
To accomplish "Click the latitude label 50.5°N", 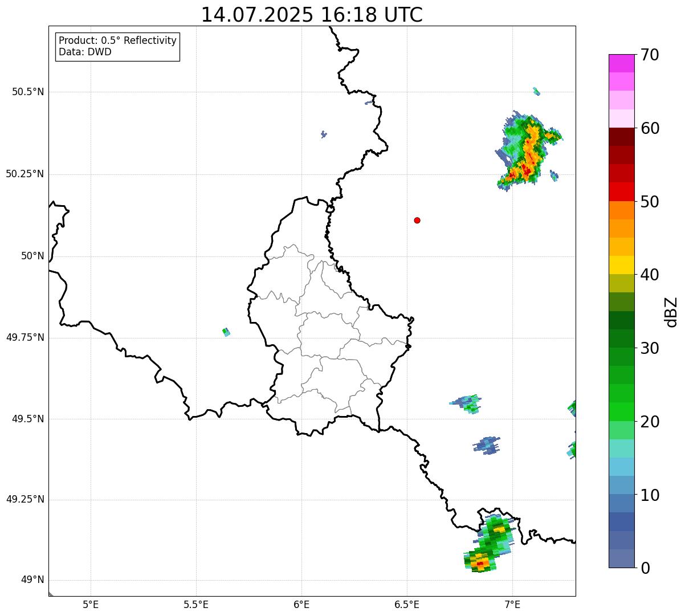I will pos(28,92).
